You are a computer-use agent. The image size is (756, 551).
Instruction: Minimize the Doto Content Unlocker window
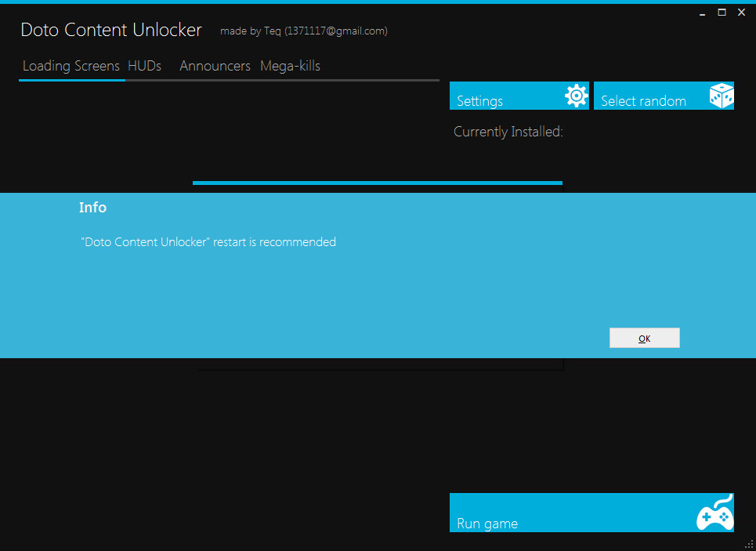point(703,13)
